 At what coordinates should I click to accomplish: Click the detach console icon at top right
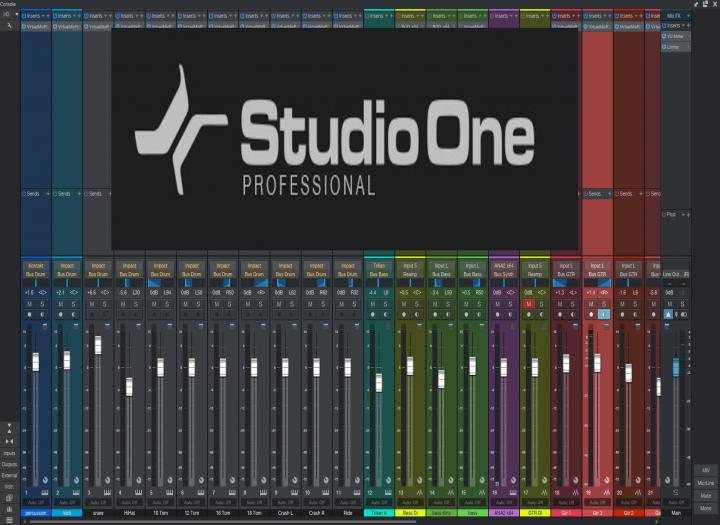(706, 4)
